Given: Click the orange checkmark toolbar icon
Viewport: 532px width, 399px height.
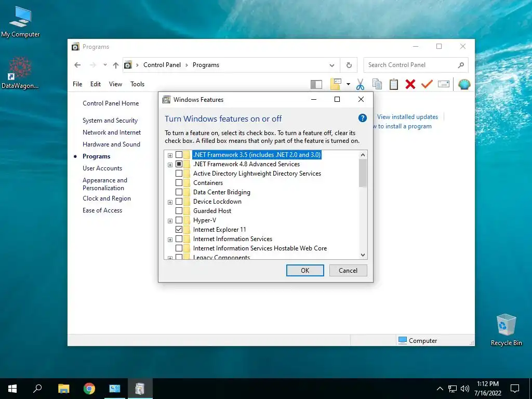Looking at the screenshot, I should tap(427, 84).
